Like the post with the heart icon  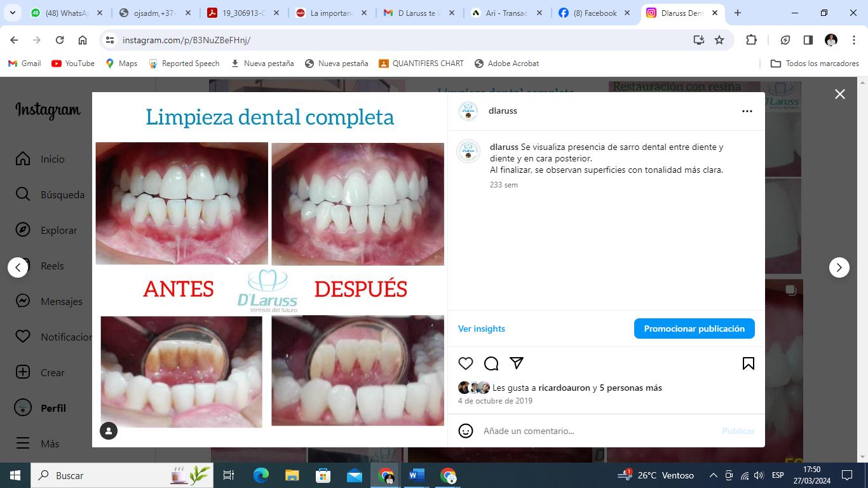(x=466, y=363)
